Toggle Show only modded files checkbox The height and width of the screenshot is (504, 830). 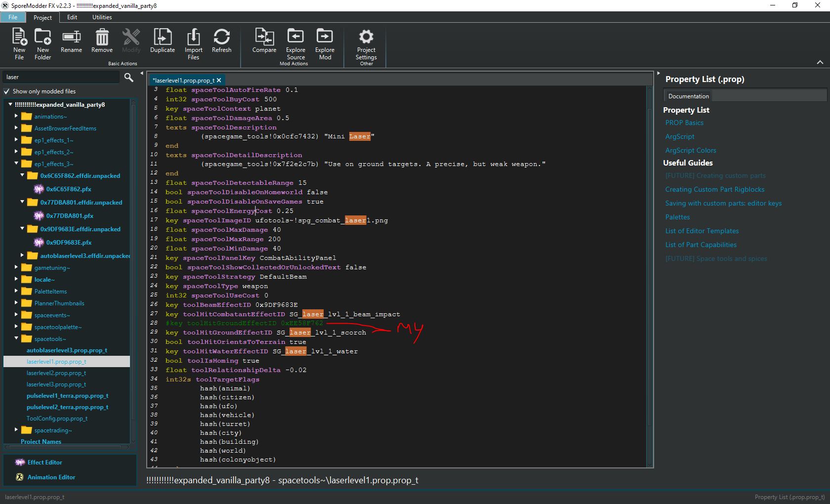point(7,91)
